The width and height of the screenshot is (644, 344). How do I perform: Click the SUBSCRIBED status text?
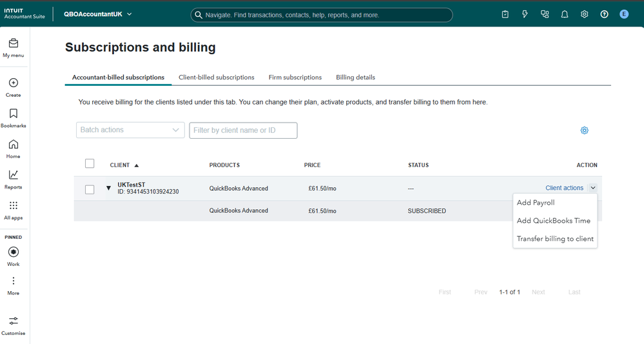tap(427, 211)
